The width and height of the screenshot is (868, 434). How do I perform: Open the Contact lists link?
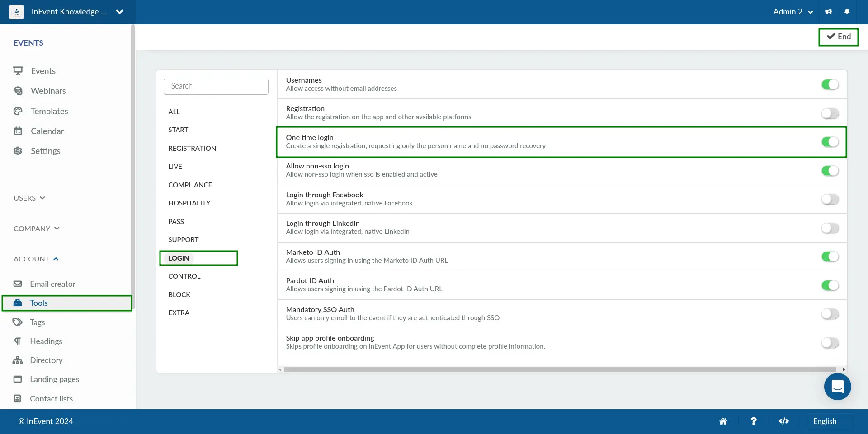52,399
